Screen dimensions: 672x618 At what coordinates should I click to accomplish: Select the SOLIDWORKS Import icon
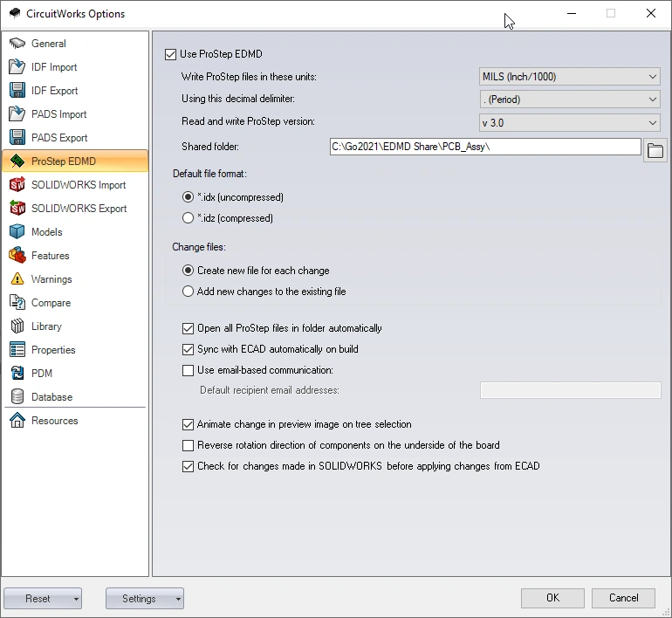point(17,185)
